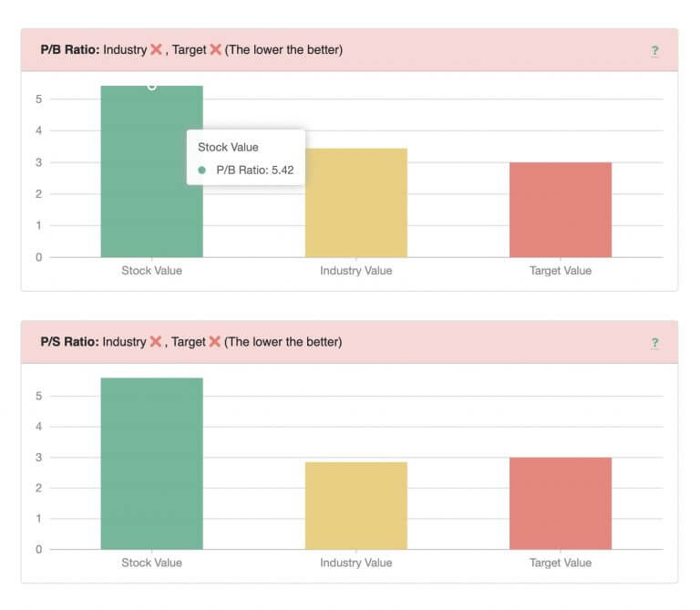Click the P/B Ratio header title
700x610 pixels.
pyautogui.click(x=70, y=49)
